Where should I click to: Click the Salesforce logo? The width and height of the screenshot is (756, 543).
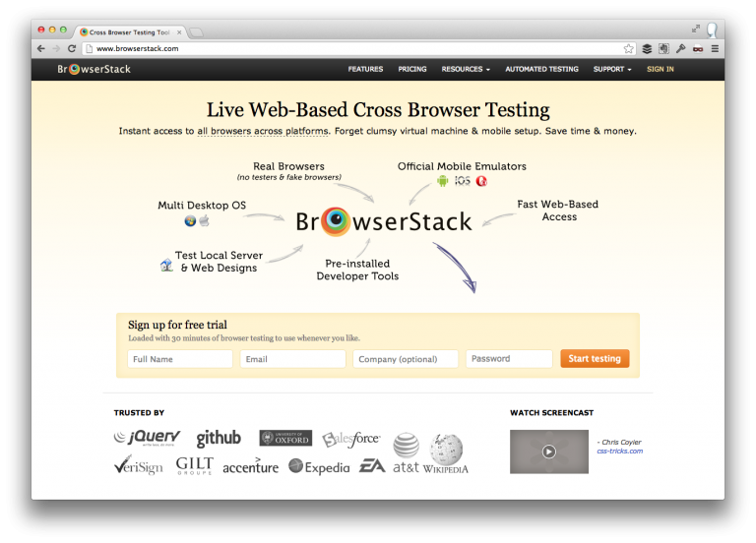pos(351,439)
